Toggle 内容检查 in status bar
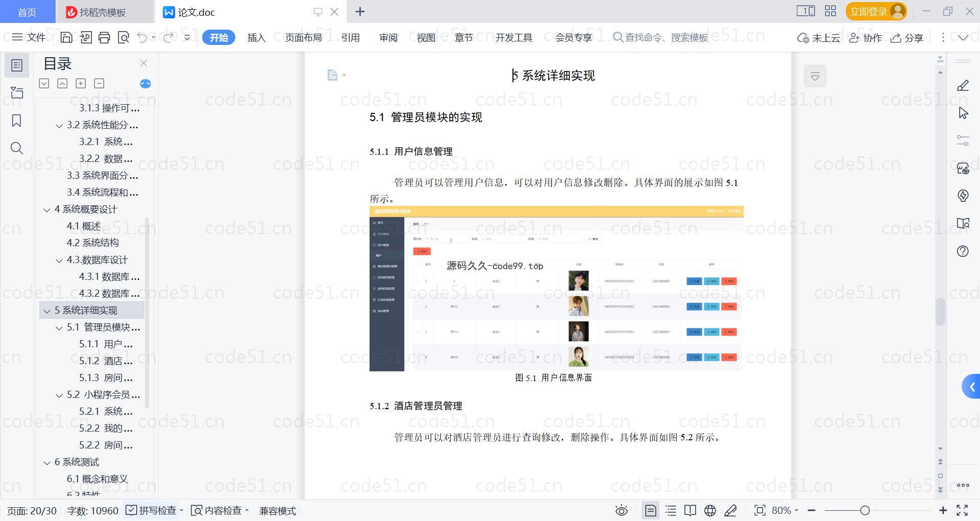Image resolution: width=980 pixels, height=521 pixels. click(x=219, y=511)
